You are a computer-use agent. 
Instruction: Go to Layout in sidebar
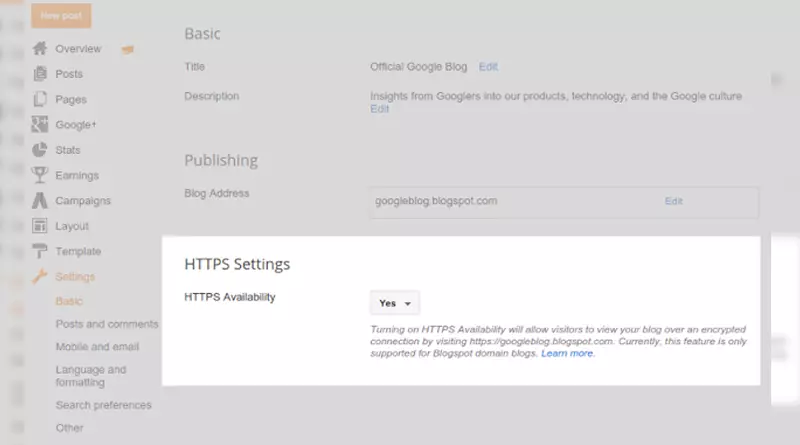(x=72, y=226)
